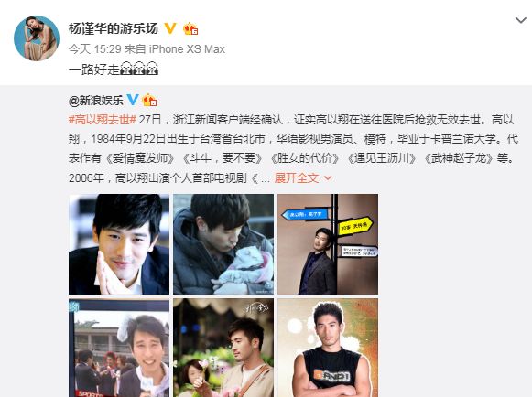Open the post options chevron menu

pos(520,20)
